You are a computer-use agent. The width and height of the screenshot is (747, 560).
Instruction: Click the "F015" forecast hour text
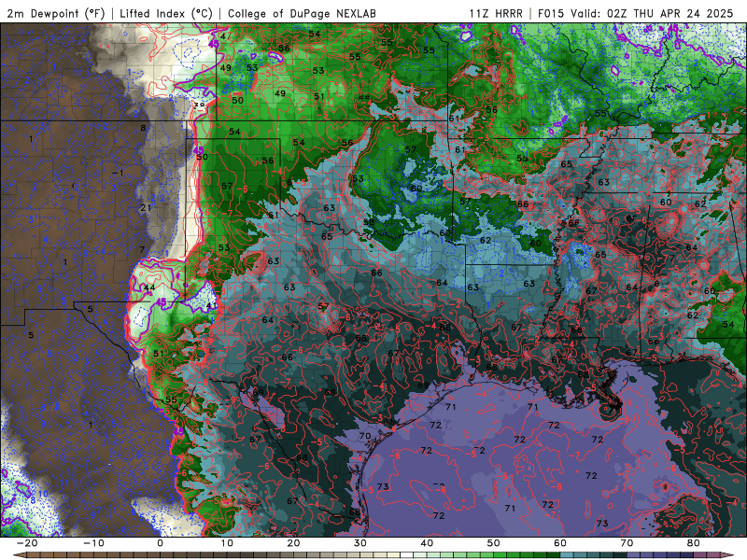[552, 13]
